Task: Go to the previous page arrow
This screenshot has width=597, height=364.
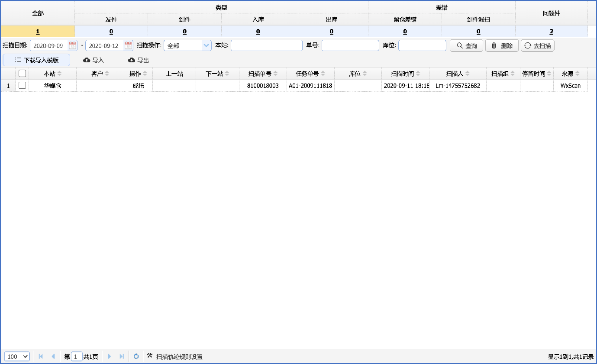Action: [x=53, y=356]
